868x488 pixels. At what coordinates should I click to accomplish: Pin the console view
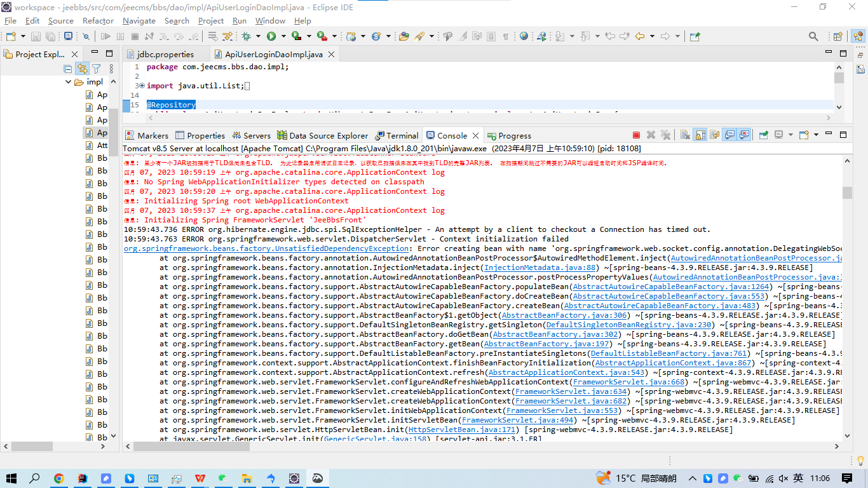click(x=764, y=135)
